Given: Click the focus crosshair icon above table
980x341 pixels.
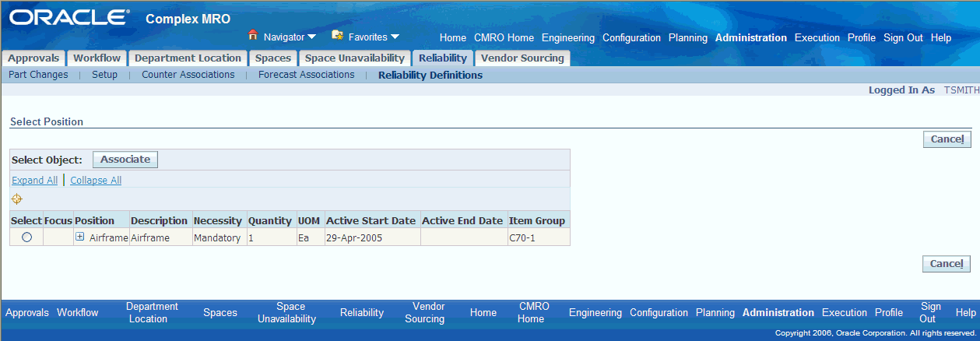Looking at the screenshot, I should [17, 199].
